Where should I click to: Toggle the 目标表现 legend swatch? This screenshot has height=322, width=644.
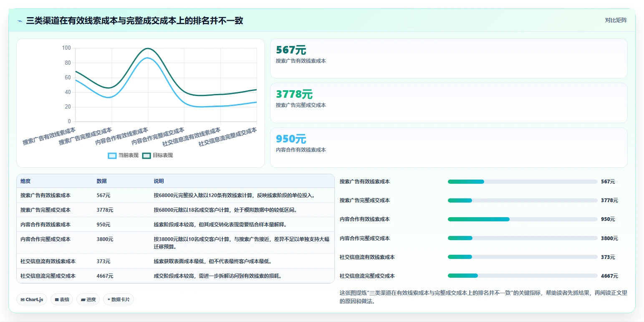click(146, 155)
